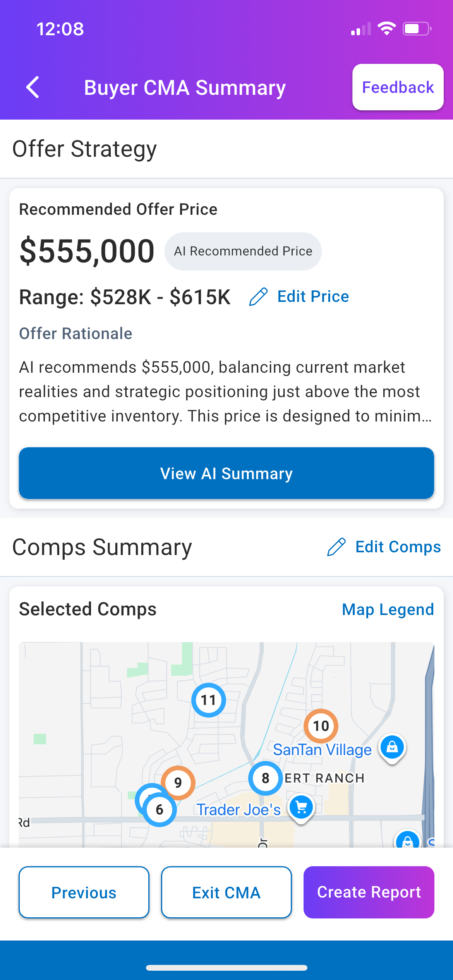Select map marker number 8
This screenshot has height=980, width=453.
click(265, 778)
